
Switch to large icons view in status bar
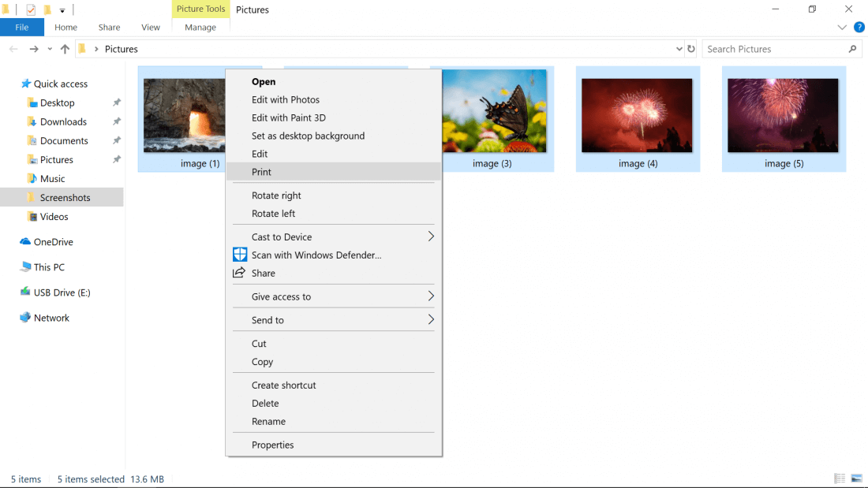[856, 479]
